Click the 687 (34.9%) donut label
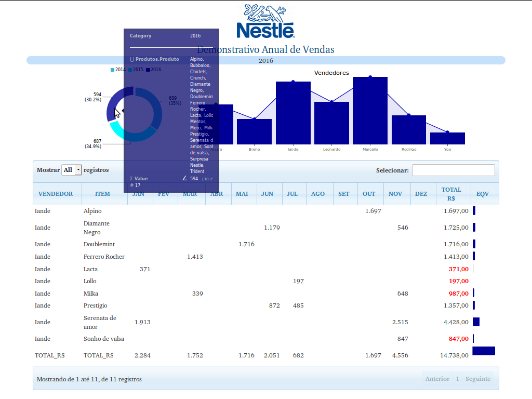The height and width of the screenshot is (399, 532). 94,144
